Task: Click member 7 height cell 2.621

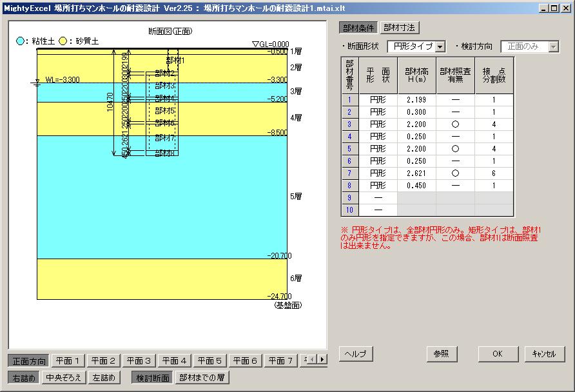Action: 416,173
